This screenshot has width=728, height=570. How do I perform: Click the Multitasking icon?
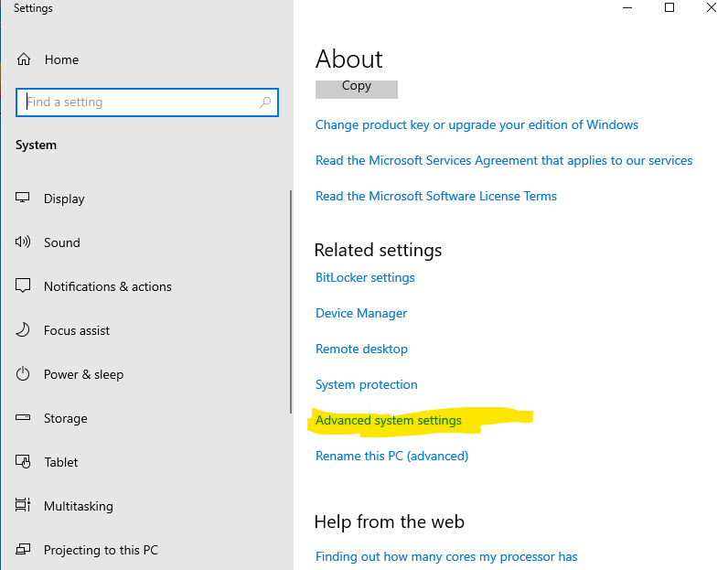23,504
